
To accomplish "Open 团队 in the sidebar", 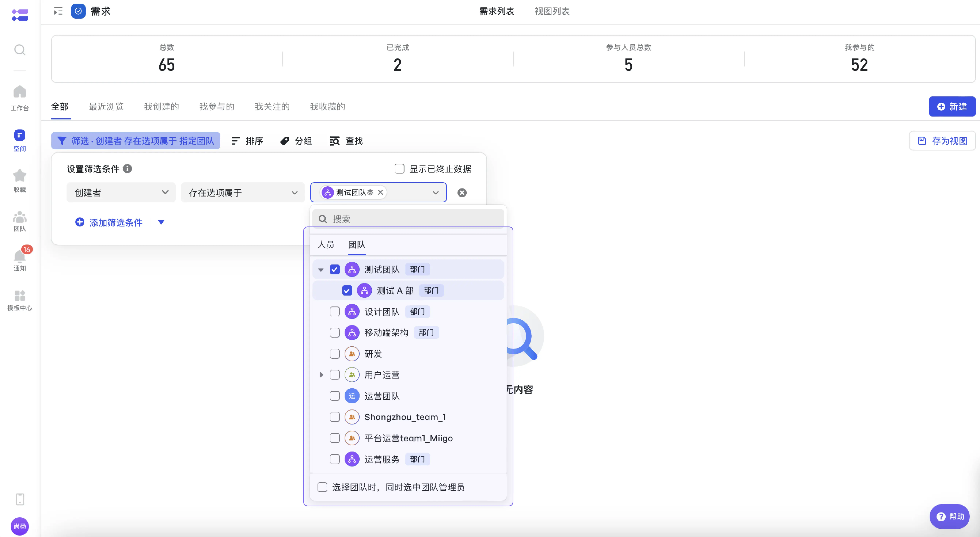I will coord(20,221).
